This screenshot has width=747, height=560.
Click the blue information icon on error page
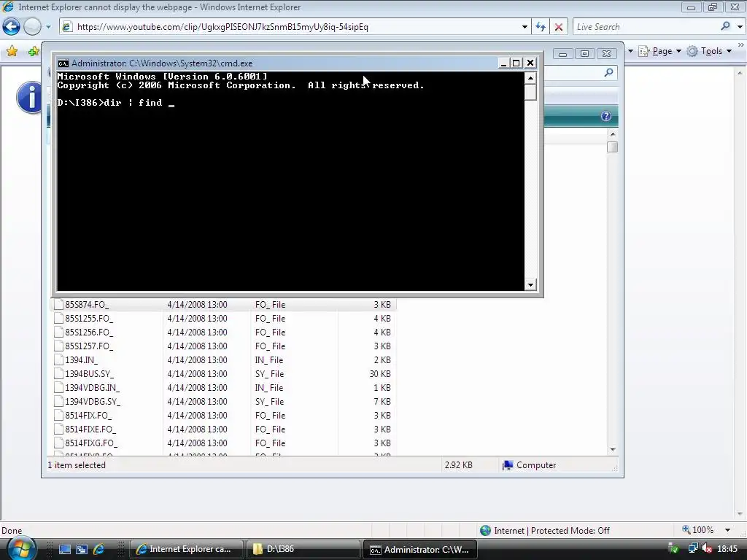tap(29, 97)
